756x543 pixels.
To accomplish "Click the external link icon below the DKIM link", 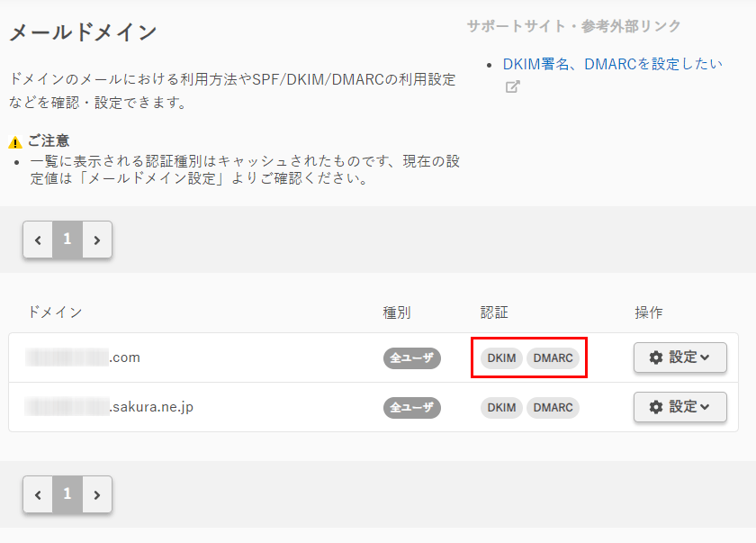I will coord(512,87).
